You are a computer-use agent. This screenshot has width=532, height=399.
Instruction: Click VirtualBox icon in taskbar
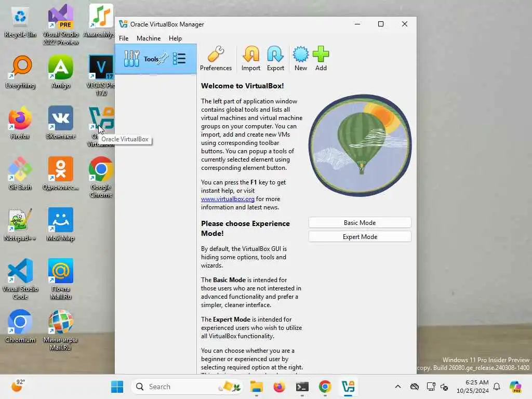click(348, 387)
